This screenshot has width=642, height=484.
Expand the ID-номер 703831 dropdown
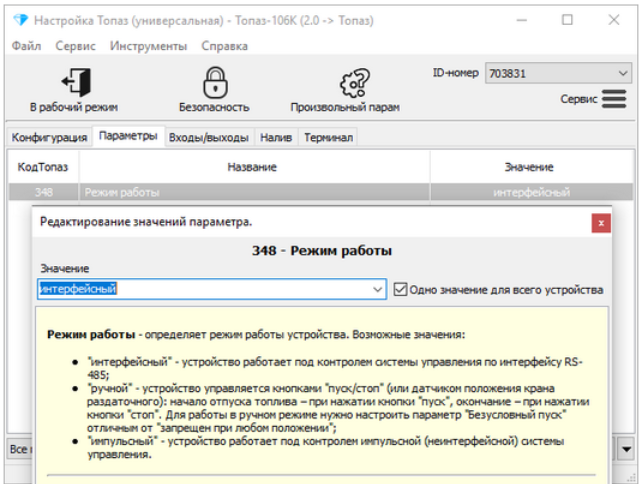click(x=623, y=73)
